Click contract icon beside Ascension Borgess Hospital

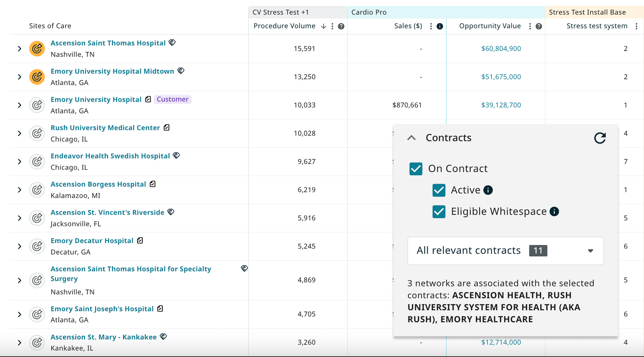point(153,184)
